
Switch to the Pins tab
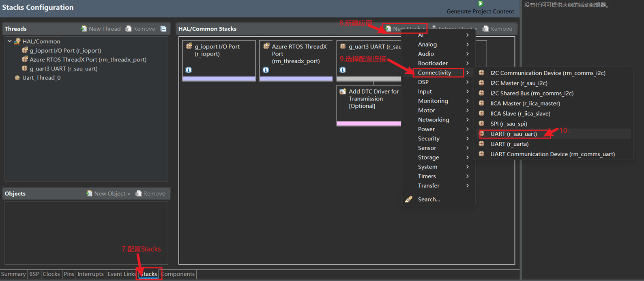click(x=69, y=274)
